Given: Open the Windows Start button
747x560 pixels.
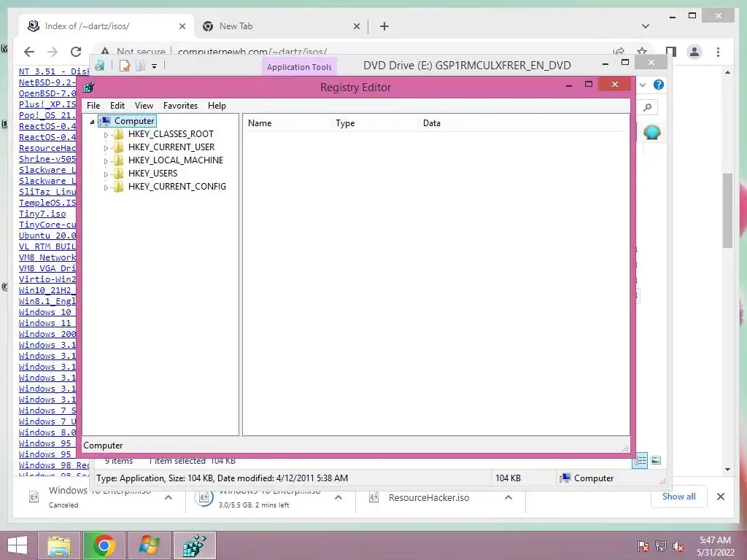Looking at the screenshot, I should (18, 545).
